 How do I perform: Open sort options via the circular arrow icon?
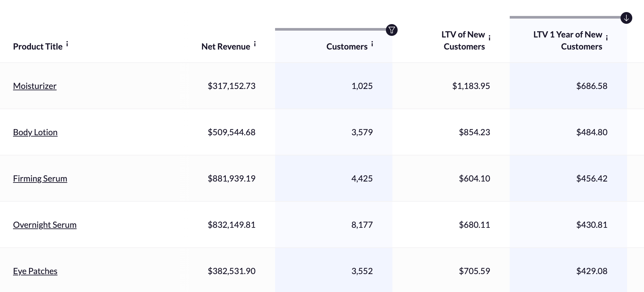626,18
